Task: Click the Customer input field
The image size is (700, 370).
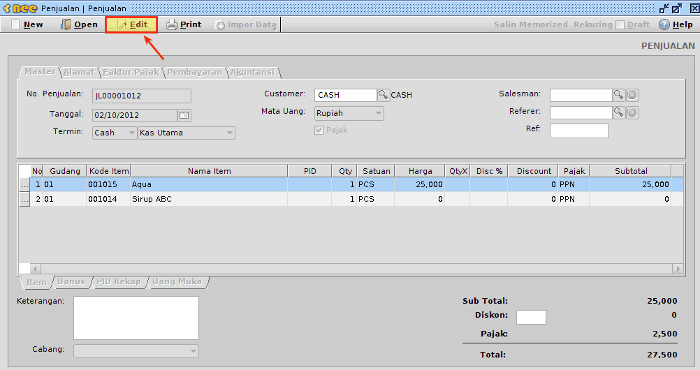Action: point(345,95)
